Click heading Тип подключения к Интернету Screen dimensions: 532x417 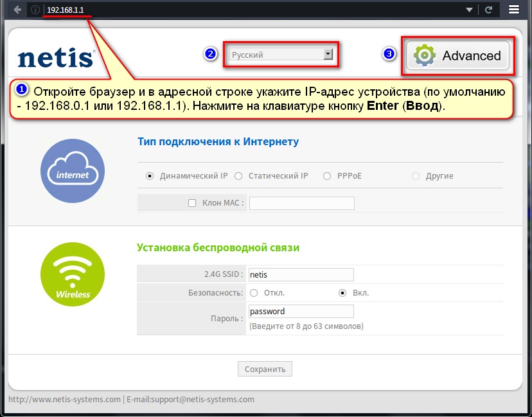tap(218, 141)
